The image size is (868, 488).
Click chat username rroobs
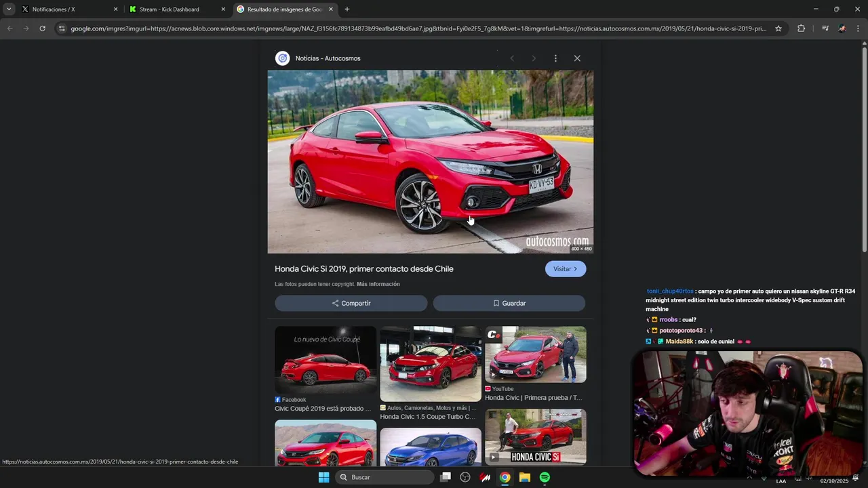point(669,320)
